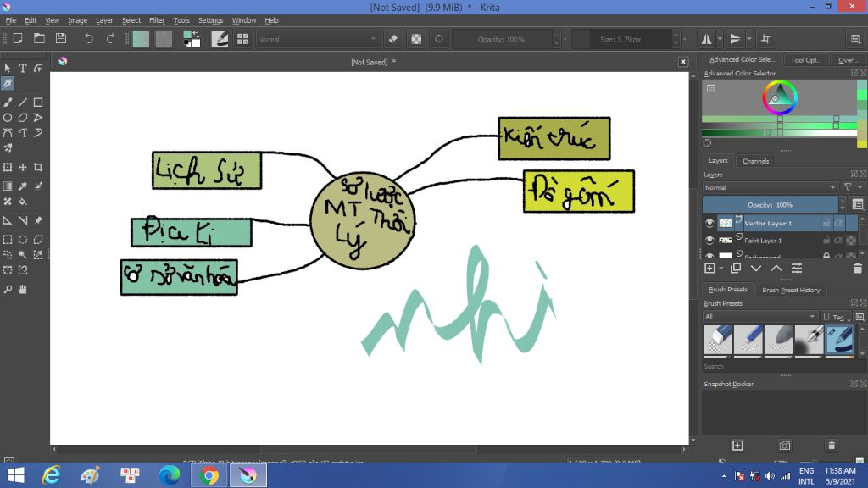The height and width of the screenshot is (488, 868).
Task: Select the Dynamic Brush tool
Action: point(38,133)
